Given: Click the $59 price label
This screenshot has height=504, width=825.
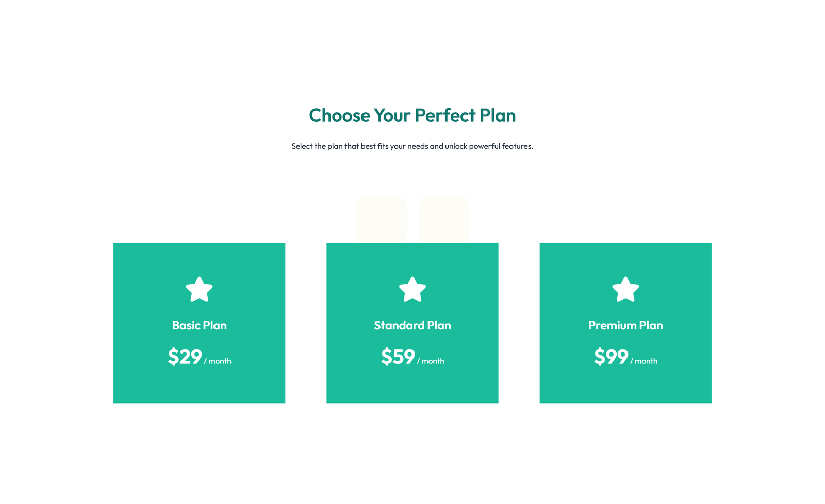Looking at the screenshot, I should click(398, 357).
